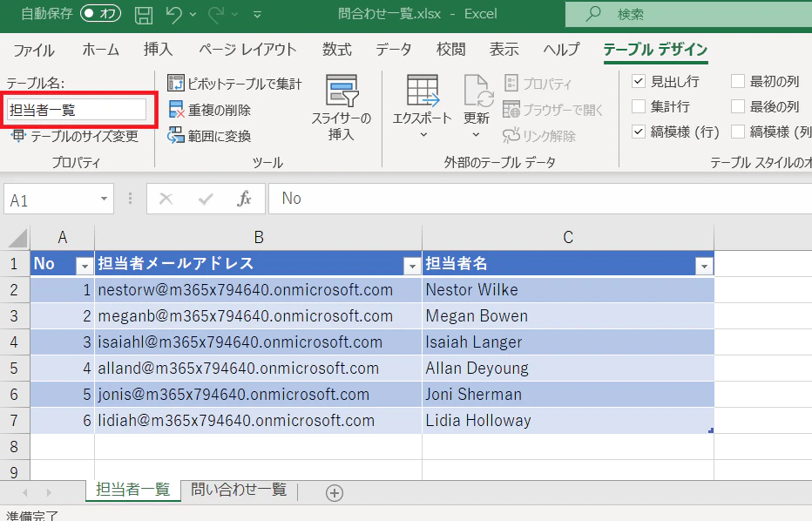Enable the 縞模様 (列) checkbox
Image resolution: width=812 pixels, height=521 pixels.
click(737, 132)
